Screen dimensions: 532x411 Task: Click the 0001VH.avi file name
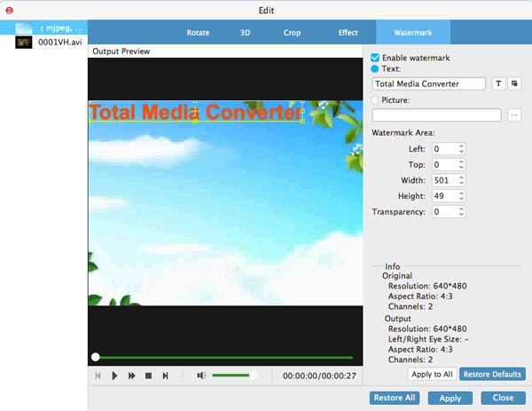(x=60, y=42)
